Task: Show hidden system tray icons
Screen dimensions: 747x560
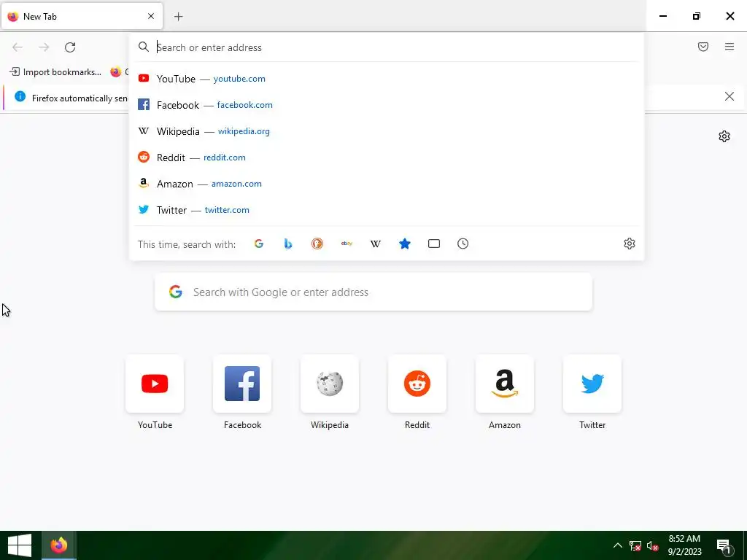Action: [x=617, y=545]
